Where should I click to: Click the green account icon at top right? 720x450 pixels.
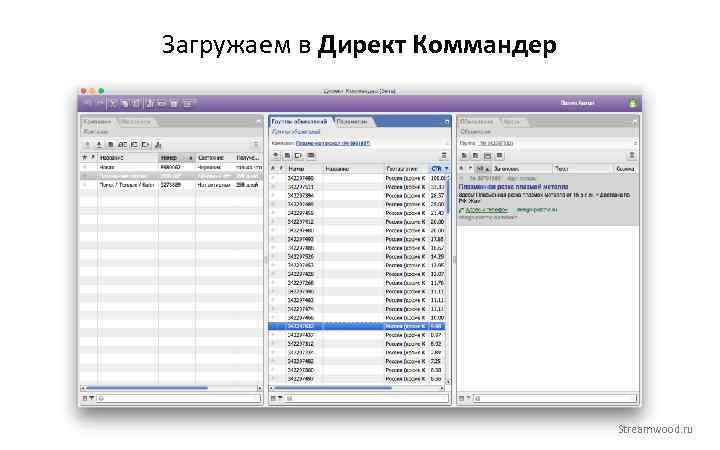click(x=632, y=103)
